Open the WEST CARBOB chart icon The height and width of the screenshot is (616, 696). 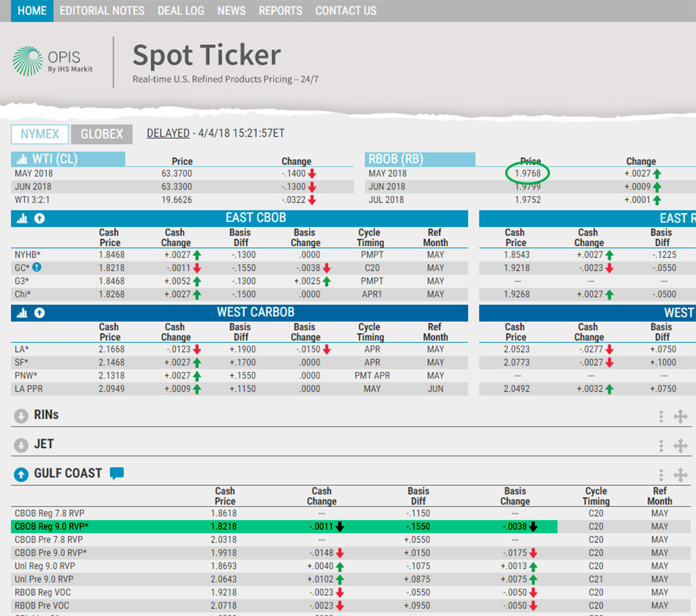pos(22,313)
